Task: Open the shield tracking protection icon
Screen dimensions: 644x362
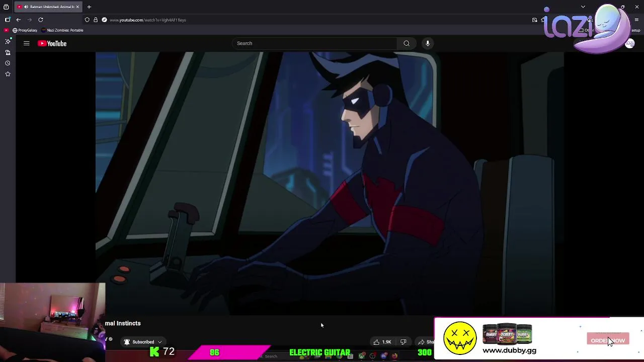Action: 87,20
